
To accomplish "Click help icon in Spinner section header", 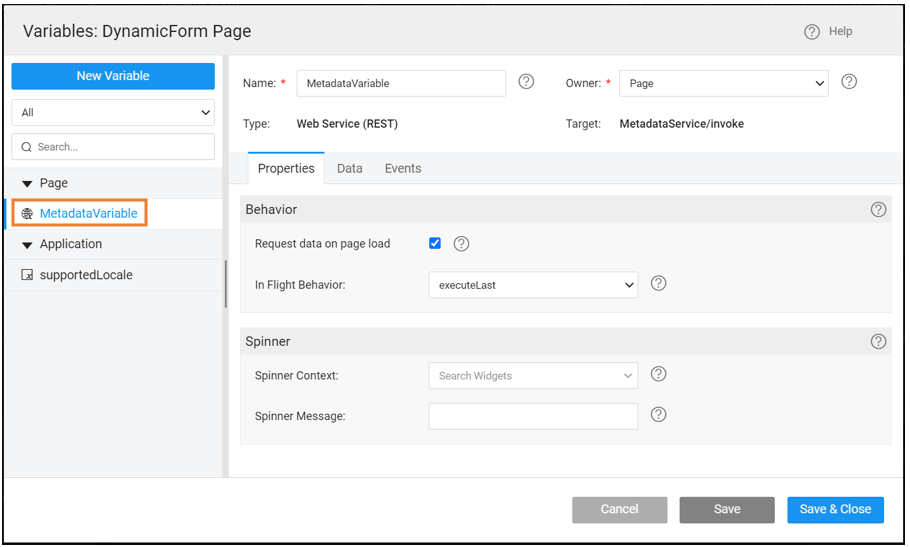I will click(878, 341).
